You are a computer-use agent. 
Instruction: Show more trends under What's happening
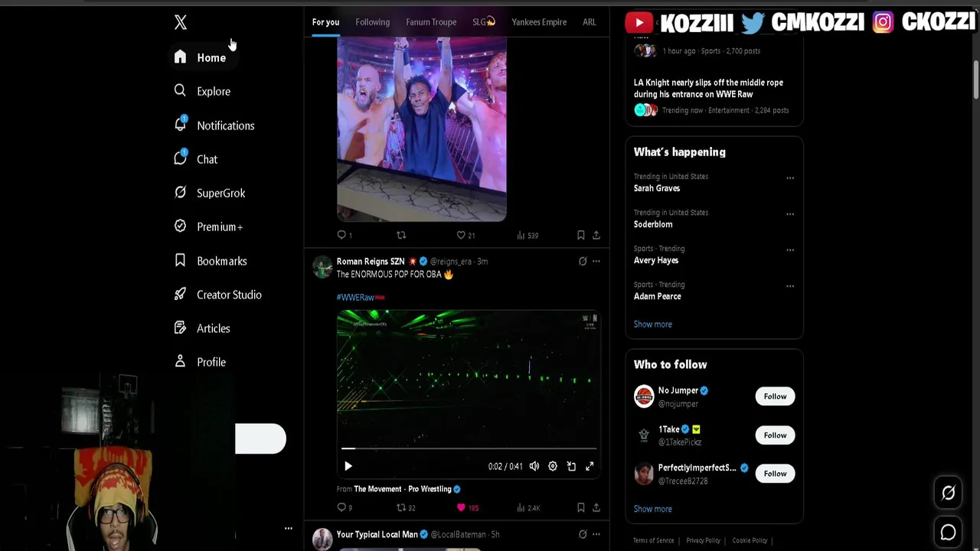click(x=653, y=324)
